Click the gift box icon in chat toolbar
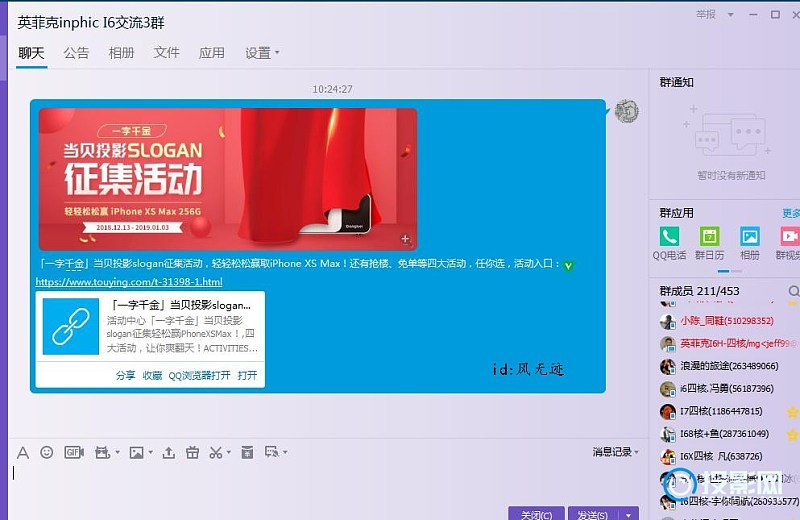The width and height of the screenshot is (800, 520). click(x=192, y=453)
